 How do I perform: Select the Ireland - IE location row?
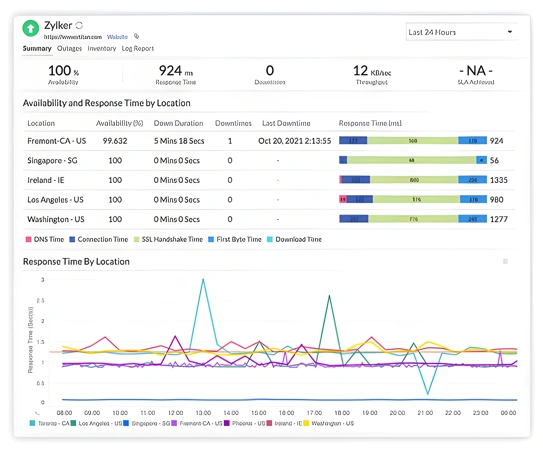pyautogui.click(x=269, y=180)
